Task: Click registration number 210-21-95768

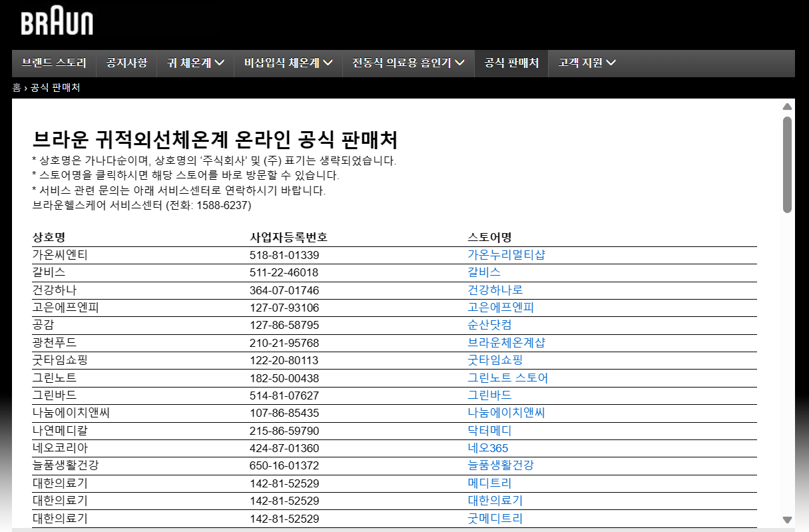Action: [x=284, y=343]
